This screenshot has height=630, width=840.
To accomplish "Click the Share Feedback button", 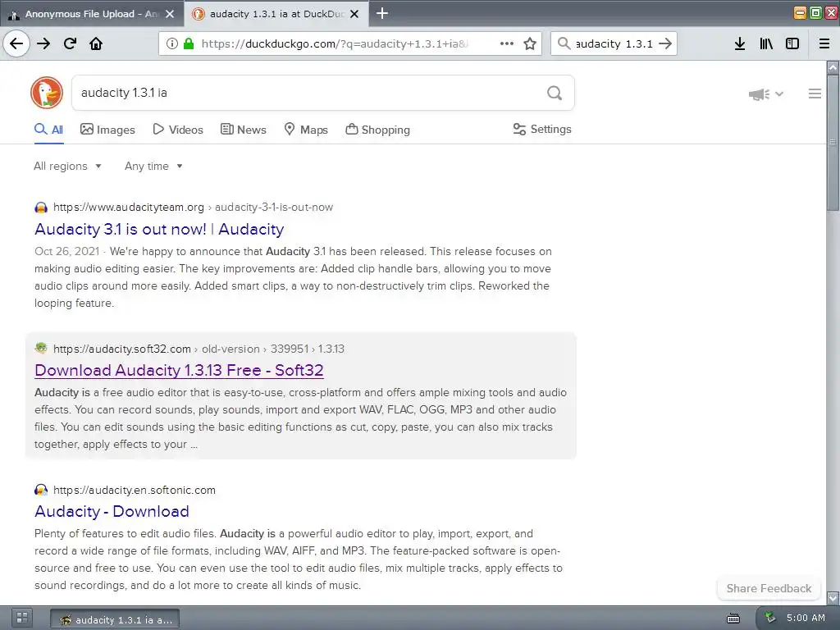I will 769,589.
